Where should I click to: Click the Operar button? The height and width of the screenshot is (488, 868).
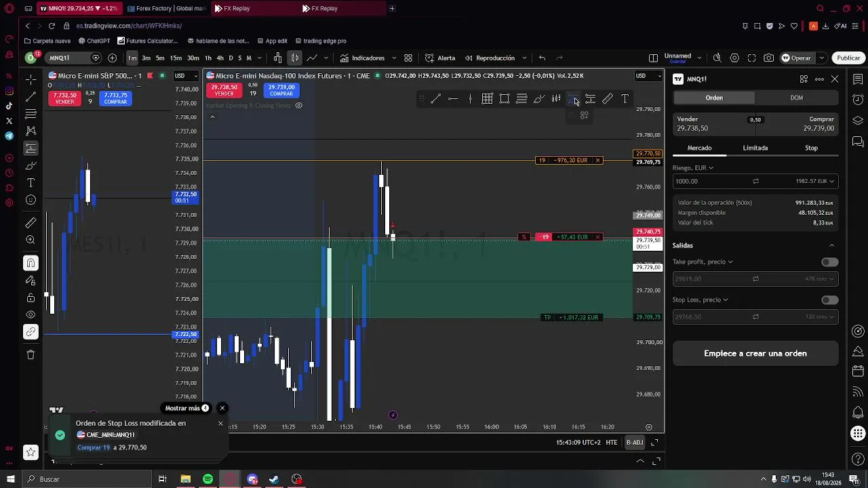pyautogui.click(x=797, y=58)
